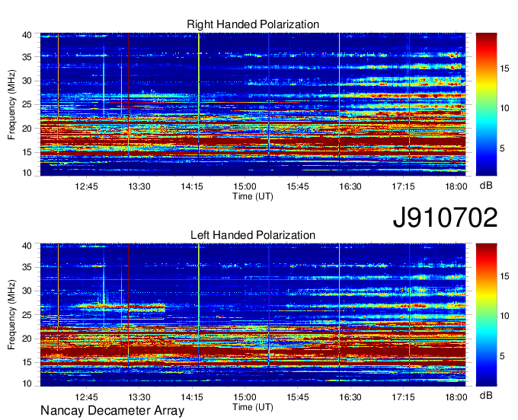Click "5" dB tick on Right Handed color bar
This screenshot has width=518, height=420.
(502, 148)
